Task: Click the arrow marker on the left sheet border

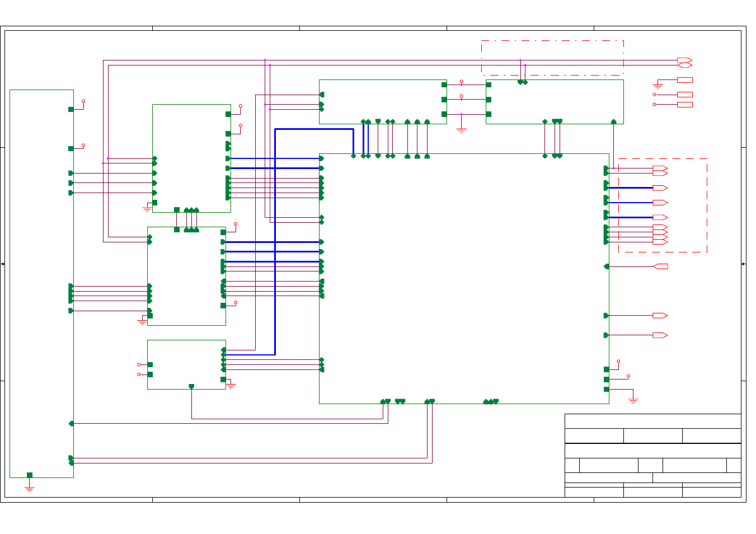Action: pyautogui.click(x=3, y=264)
